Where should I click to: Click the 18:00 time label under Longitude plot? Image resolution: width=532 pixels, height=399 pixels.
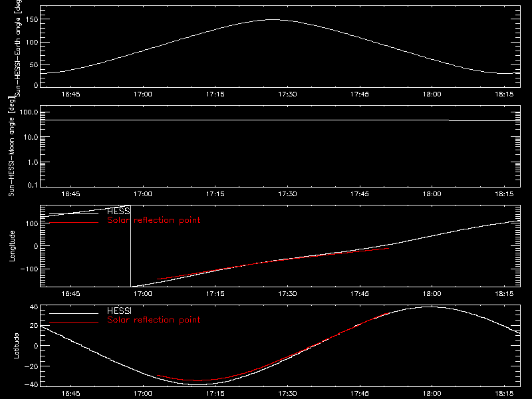point(432,293)
